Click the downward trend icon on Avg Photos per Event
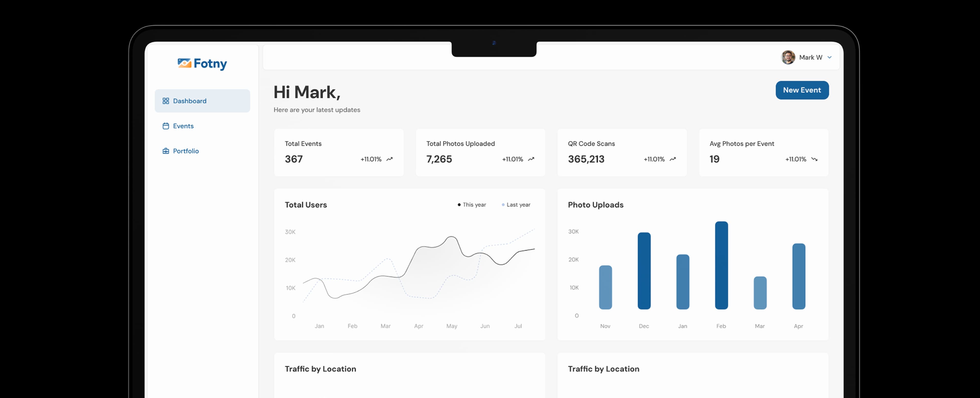 pyautogui.click(x=814, y=159)
